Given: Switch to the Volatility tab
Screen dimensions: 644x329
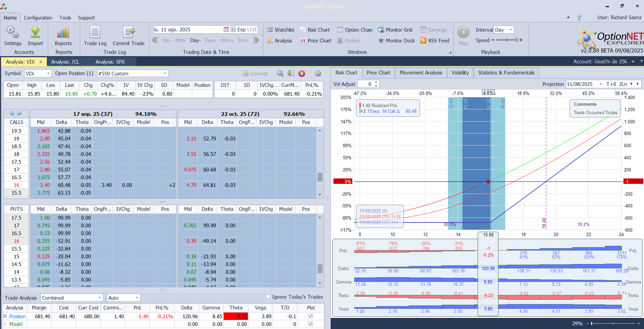Looking at the screenshot, I should [x=460, y=73].
